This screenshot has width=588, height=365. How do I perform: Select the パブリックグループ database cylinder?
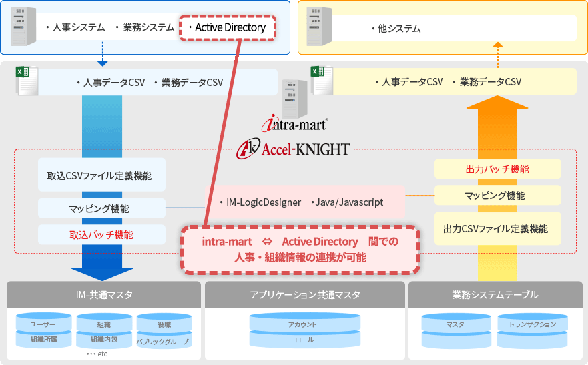click(x=164, y=340)
